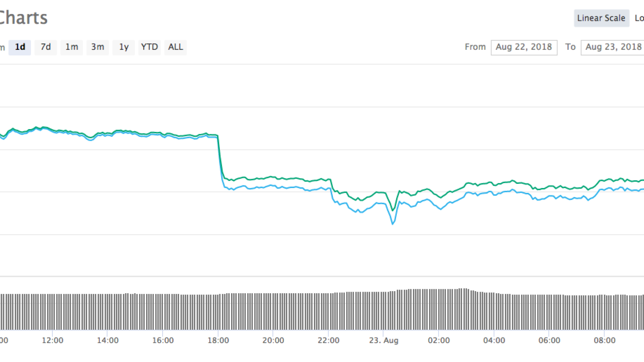Click the 06:00 axis label

pyautogui.click(x=549, y=340)
